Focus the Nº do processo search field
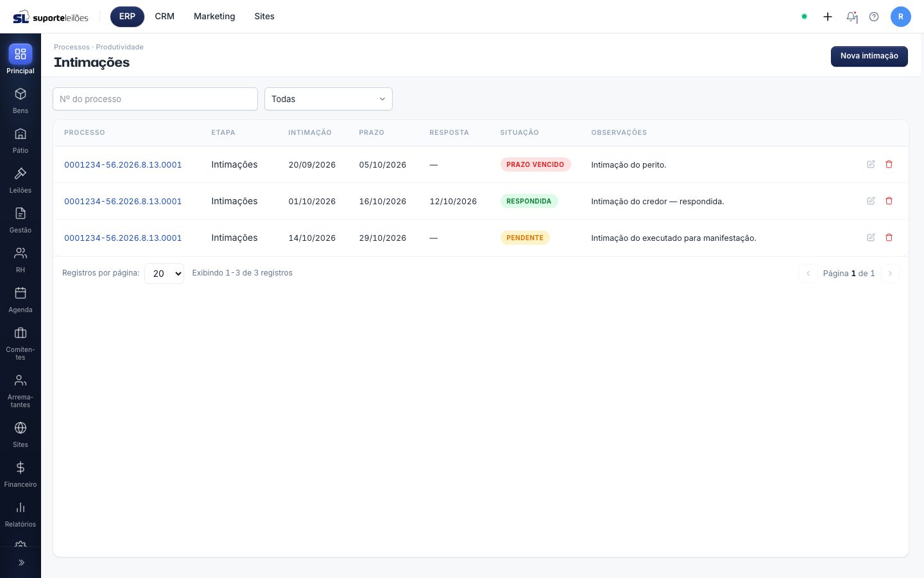This screenshot has height=578, width=924. tap(155, 99)
